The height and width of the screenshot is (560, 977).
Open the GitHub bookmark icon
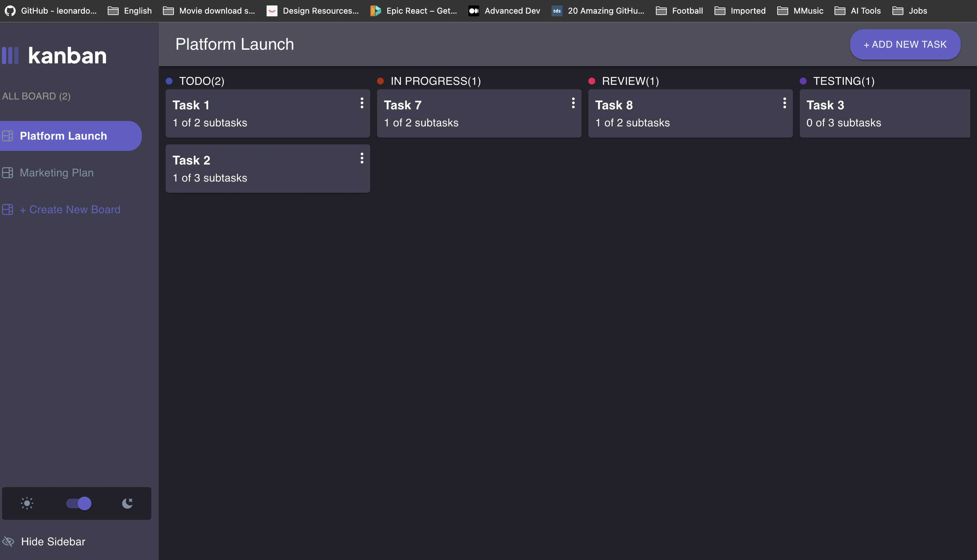[10, 11]
